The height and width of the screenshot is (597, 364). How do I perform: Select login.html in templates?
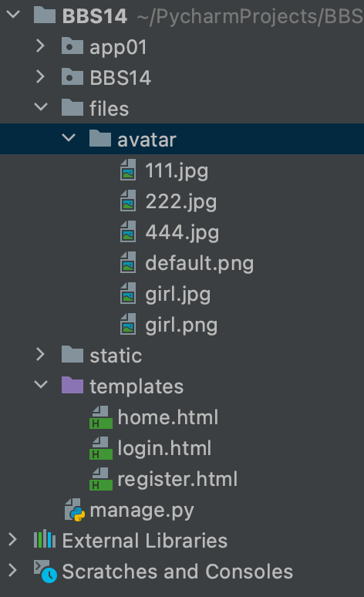pos(164,448)
